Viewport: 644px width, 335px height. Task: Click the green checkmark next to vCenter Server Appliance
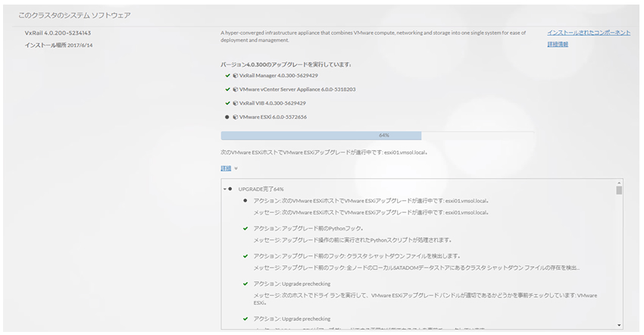pos(227,89)
